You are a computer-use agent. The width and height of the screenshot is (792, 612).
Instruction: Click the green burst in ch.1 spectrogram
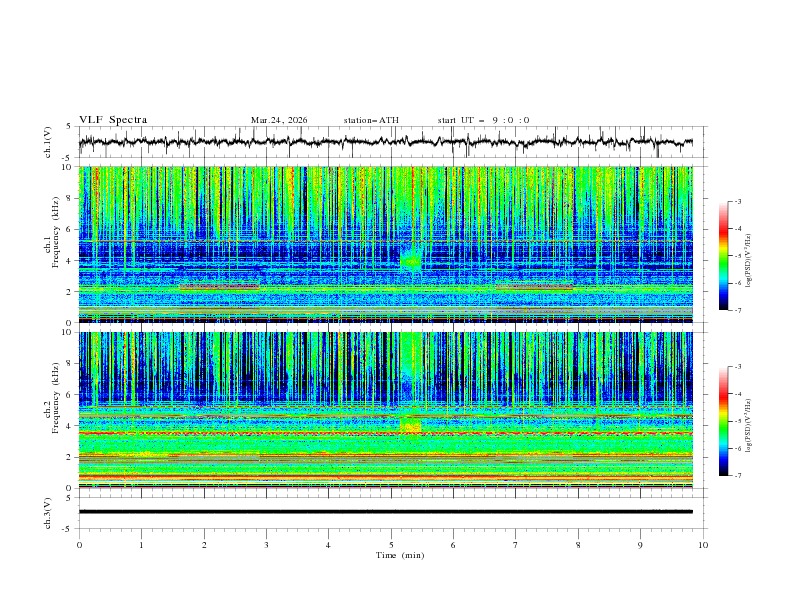[x=411, y=260]
